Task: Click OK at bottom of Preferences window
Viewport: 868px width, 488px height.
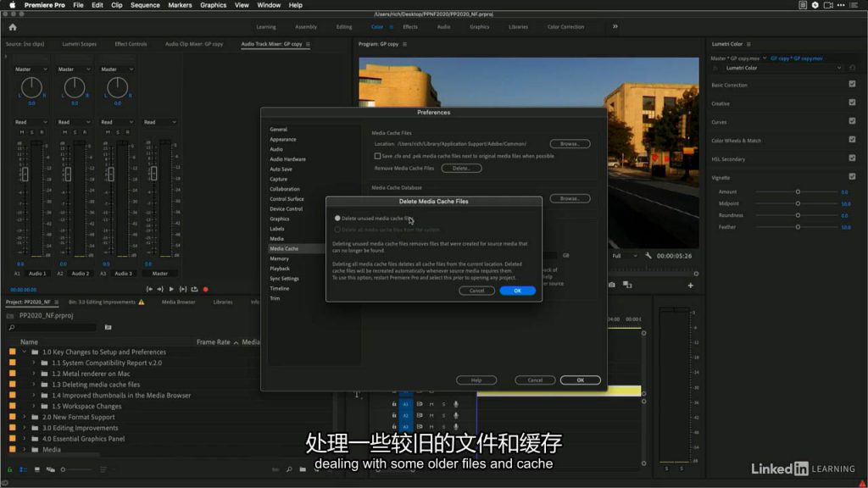Action: (x=580, y=380)
